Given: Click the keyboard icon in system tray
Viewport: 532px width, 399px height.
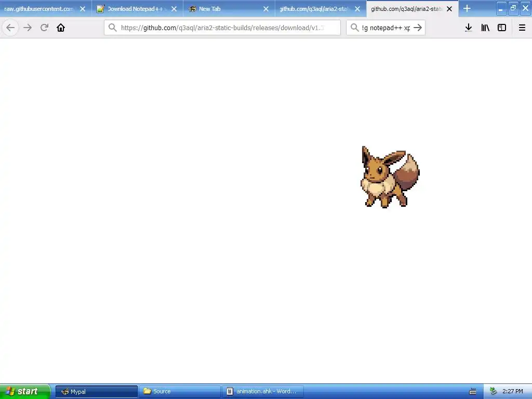Looking at the screenshot, I should 473,392.
